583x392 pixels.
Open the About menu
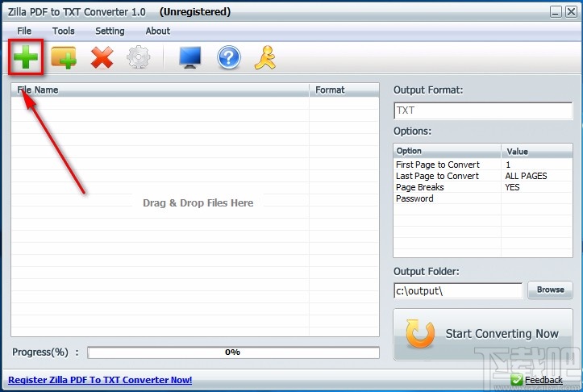(x=158, y=31)
